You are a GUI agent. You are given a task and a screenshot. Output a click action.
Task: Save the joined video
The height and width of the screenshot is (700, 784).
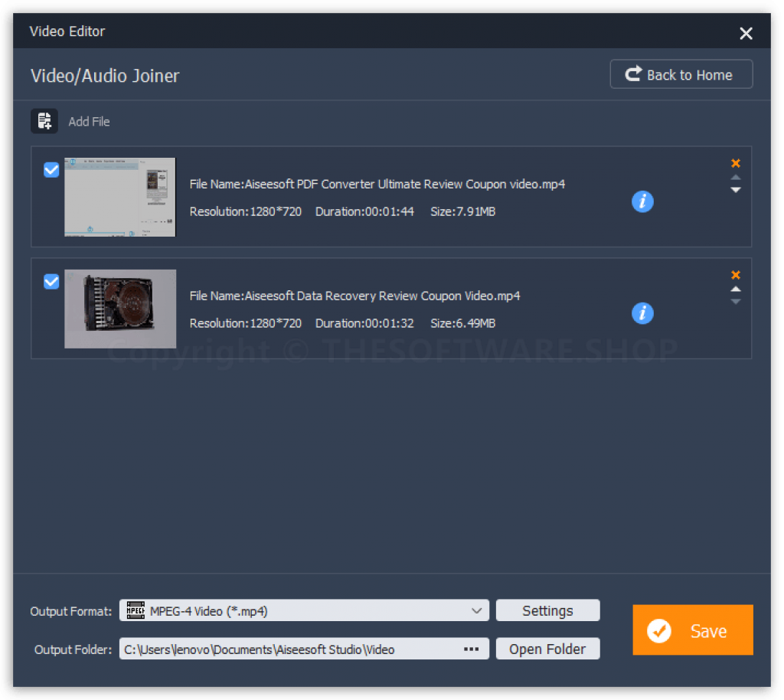pyautogui.click(x=692, y=630)
